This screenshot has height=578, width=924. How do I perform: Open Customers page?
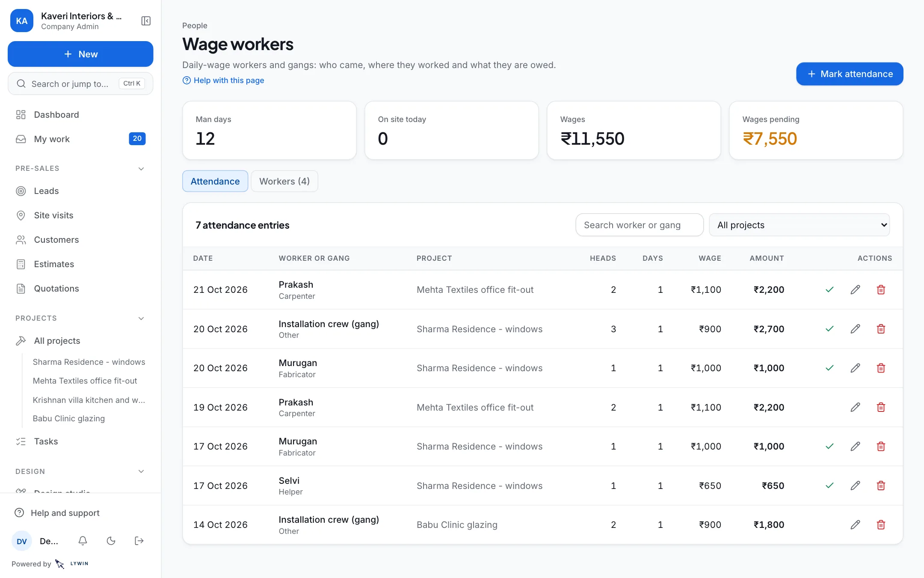pyautogui.click(x=80, y=240)
